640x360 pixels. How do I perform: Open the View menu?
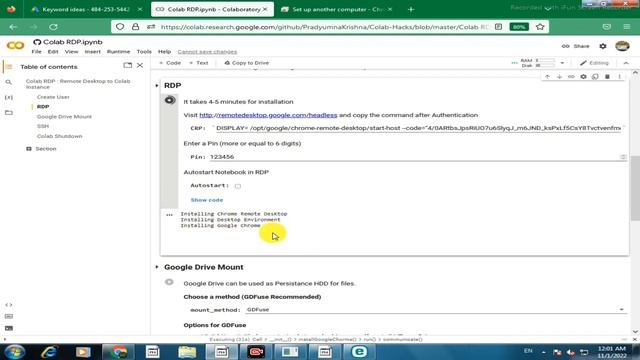click(x=71, y=52)
